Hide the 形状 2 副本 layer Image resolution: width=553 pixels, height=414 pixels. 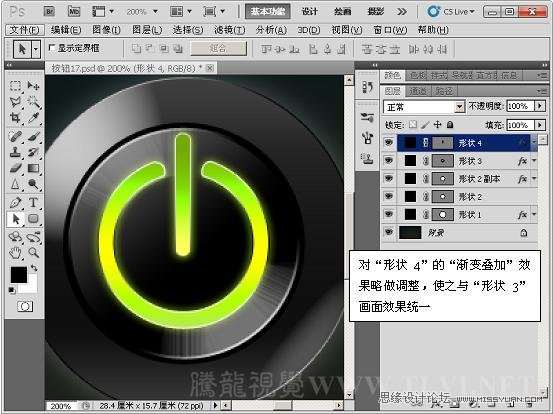tap(389, 178)
